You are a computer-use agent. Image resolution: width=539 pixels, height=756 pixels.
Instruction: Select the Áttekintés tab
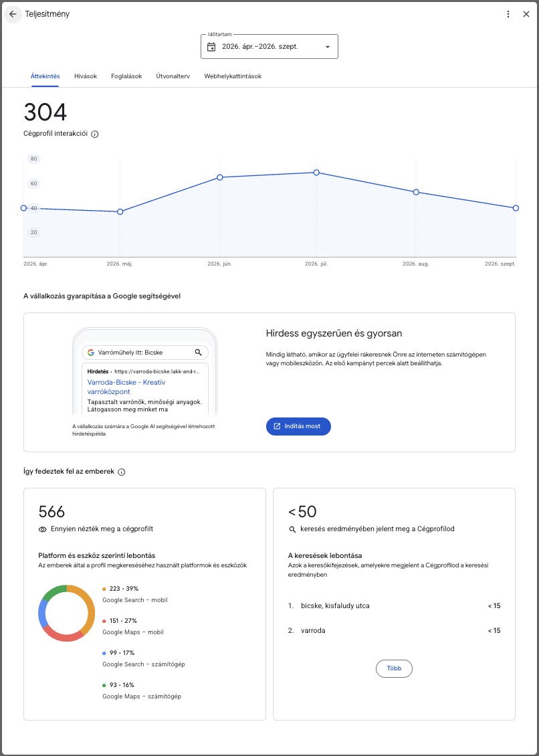tap(45, 76)
